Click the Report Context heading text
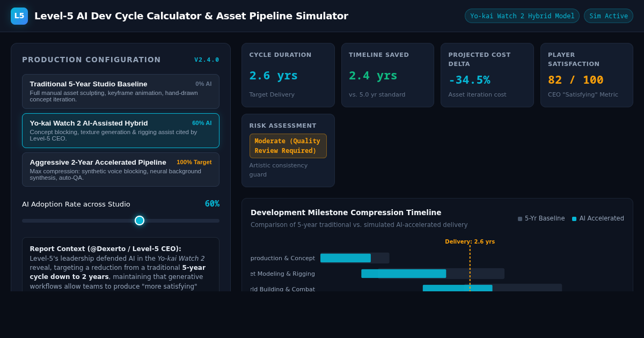The width and height of the screenshot is (644, 338). [106, 249]
